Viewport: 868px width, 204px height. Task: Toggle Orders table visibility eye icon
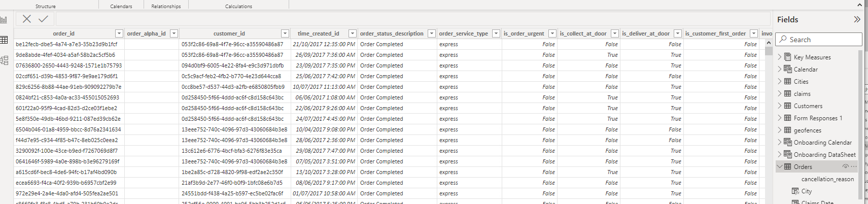[846, 166]
